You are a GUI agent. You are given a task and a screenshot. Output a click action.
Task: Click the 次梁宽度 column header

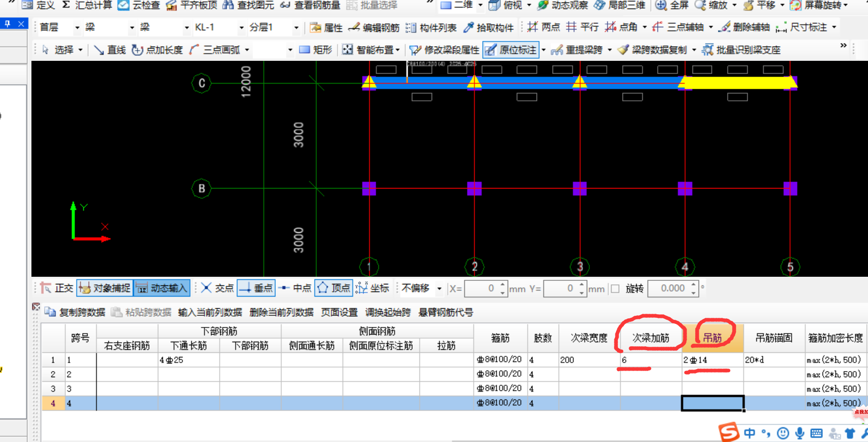[589, 338]
